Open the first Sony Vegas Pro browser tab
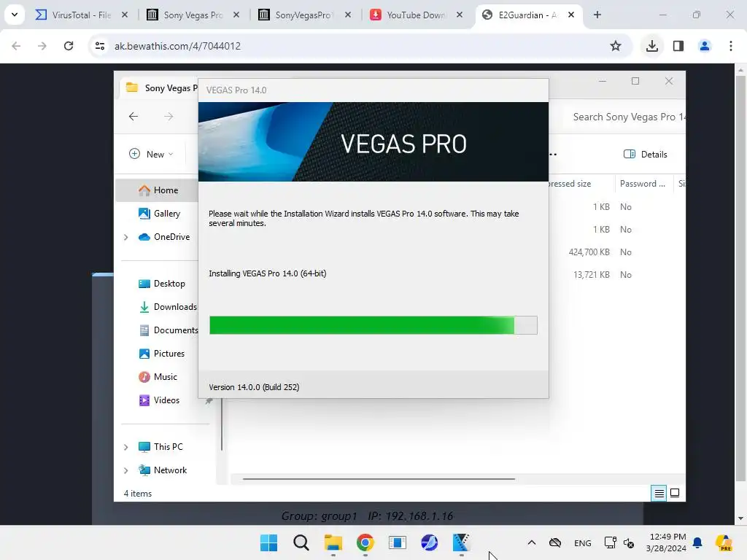747x560 pixels. point(193,15)
